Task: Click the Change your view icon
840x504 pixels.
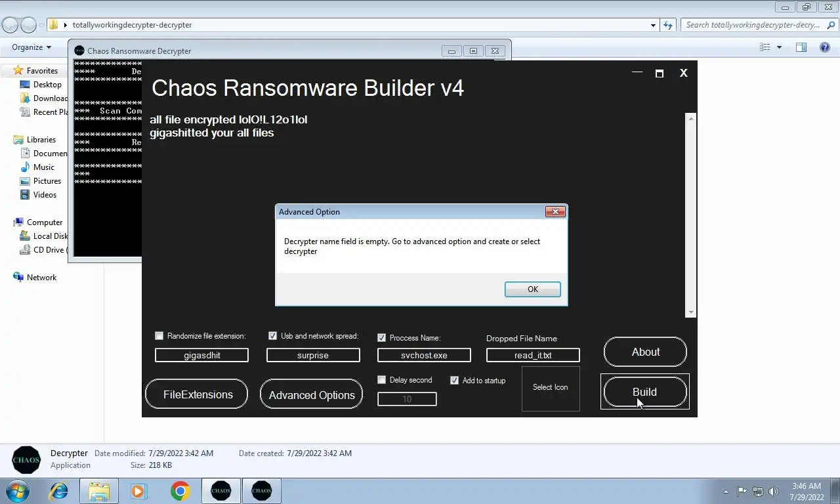Action: [x=765, y=47]
